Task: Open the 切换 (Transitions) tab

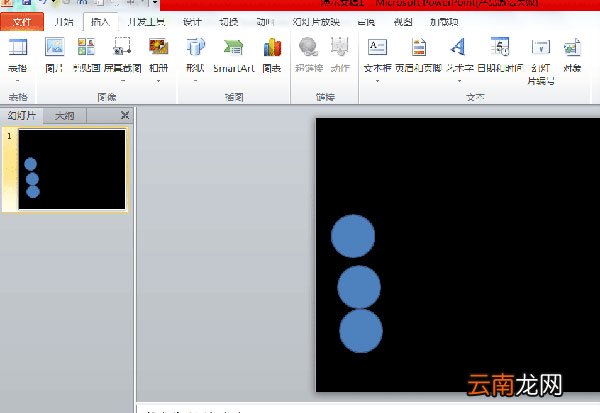Action: (x=228, y=22)
